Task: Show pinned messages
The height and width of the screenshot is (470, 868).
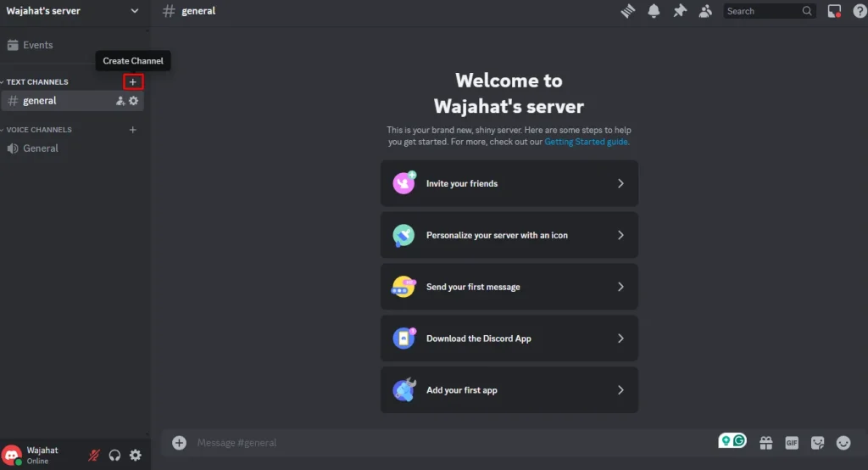Action: click(x=680, y=11)
